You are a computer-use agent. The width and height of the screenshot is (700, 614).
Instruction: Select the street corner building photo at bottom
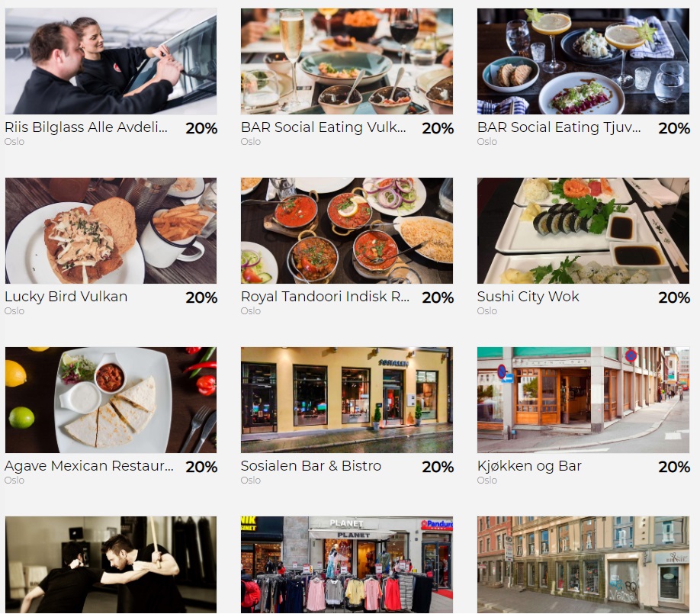coord(583,565)
